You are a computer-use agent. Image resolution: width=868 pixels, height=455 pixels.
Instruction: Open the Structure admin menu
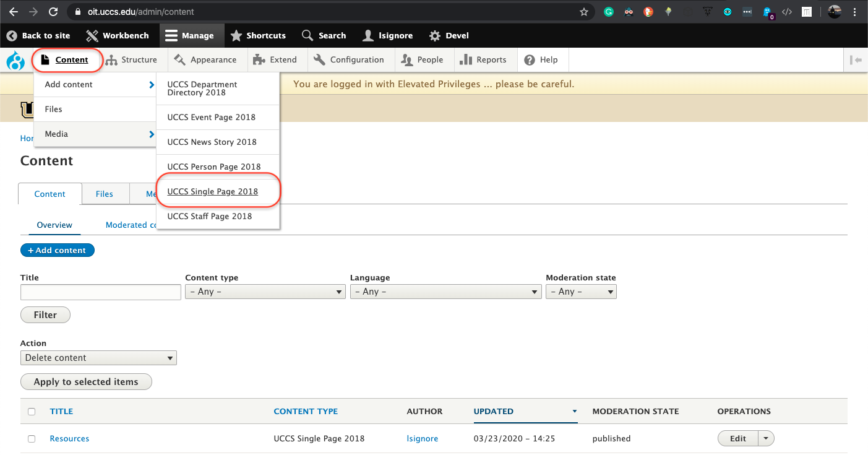click(131, 60)
